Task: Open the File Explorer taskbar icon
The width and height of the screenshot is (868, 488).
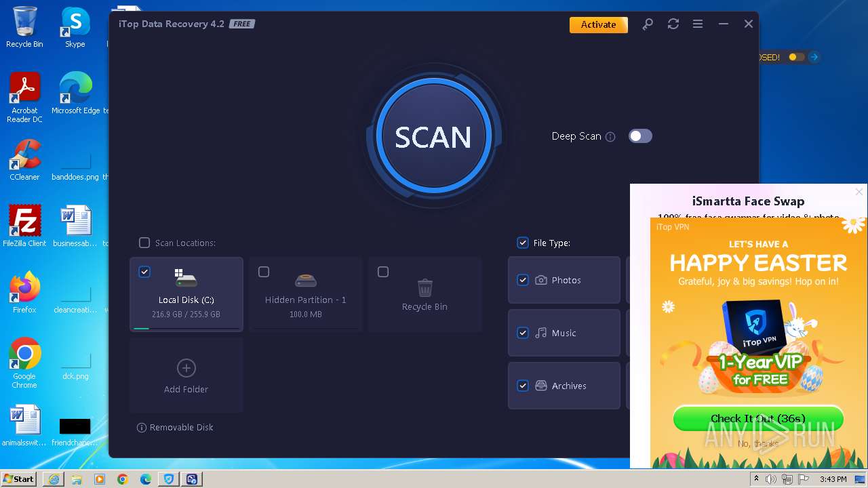Action: [x=77, y=479]
